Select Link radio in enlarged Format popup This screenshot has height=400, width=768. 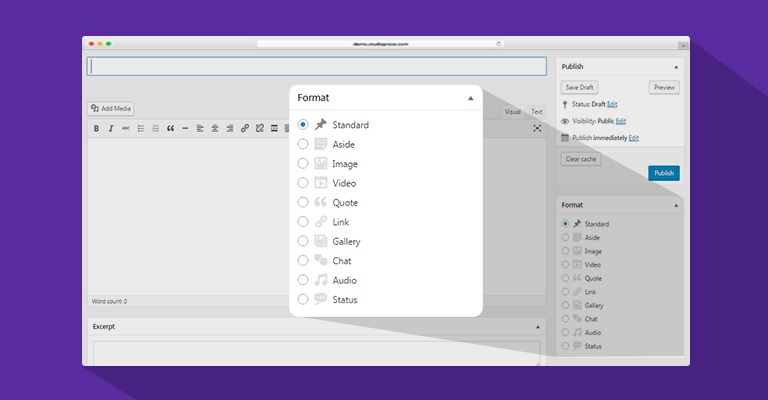click(x=303, y=222)
